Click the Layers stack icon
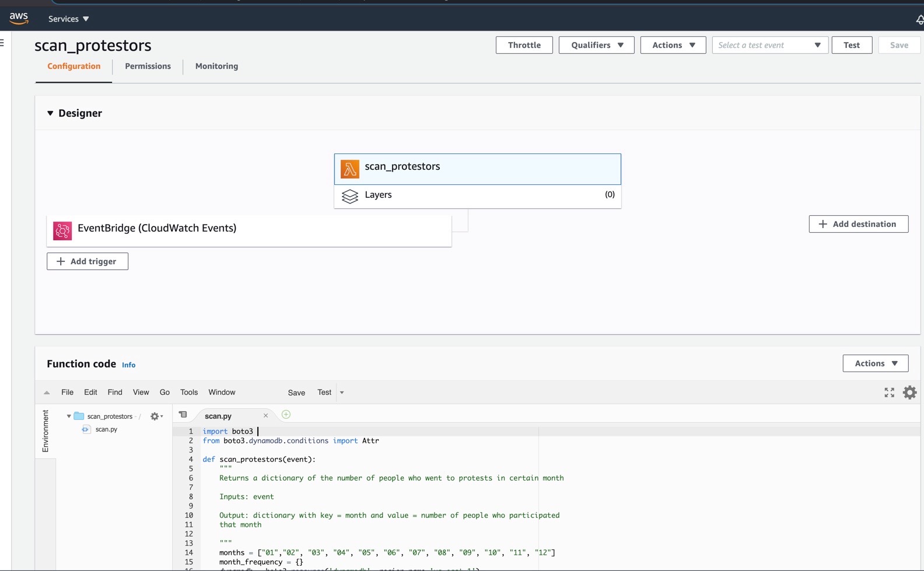 click(x=350, y=197)
